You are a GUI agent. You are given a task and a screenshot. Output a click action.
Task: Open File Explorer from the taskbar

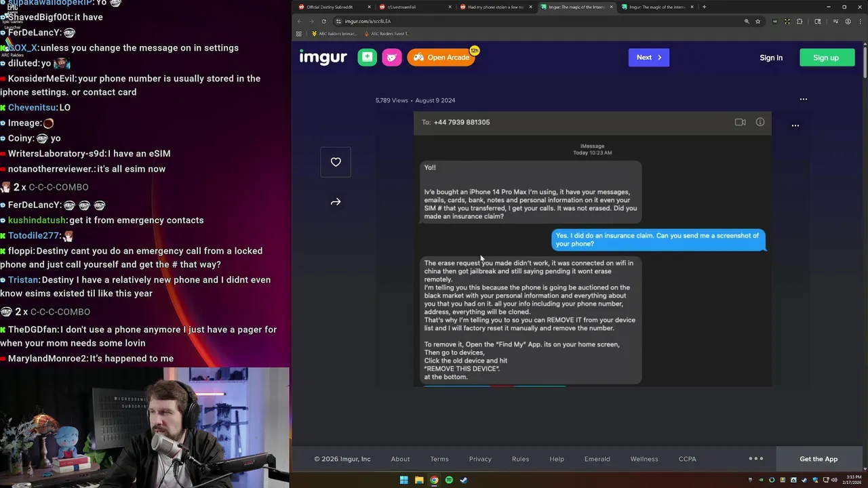(x=419, y=480)
